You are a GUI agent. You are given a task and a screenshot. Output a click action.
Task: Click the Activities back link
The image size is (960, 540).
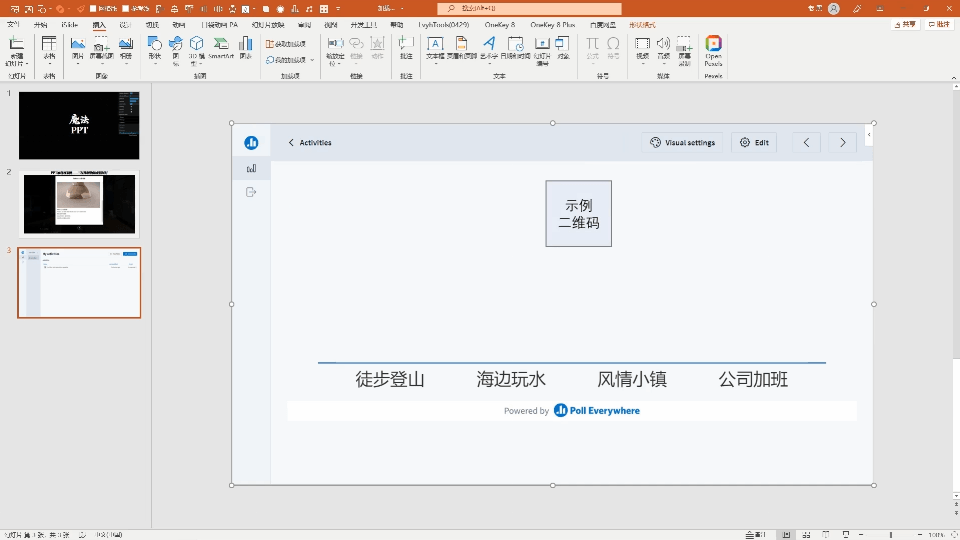310,143
